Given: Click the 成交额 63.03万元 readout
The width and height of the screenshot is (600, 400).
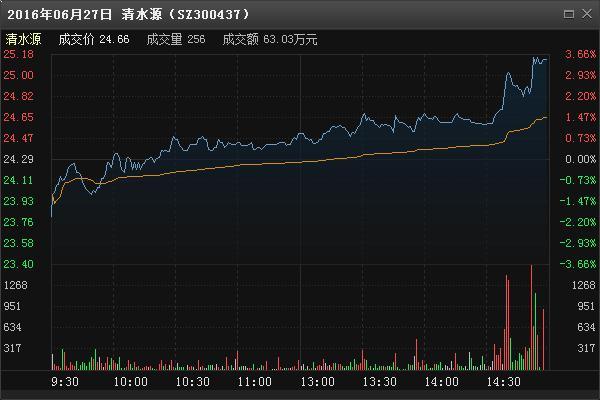Looking at the screenshot, I should tap(270, 39).
